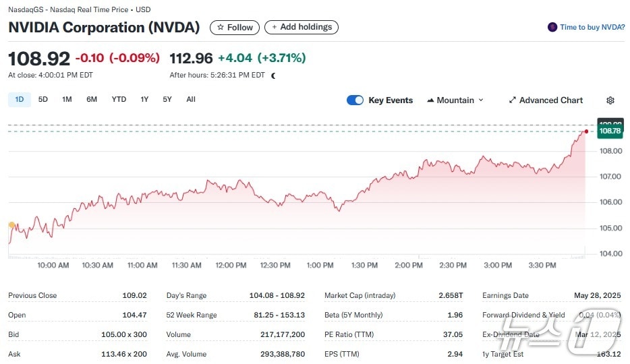Show All time price history
The image size is (630, 364).
tap(191, 100)
